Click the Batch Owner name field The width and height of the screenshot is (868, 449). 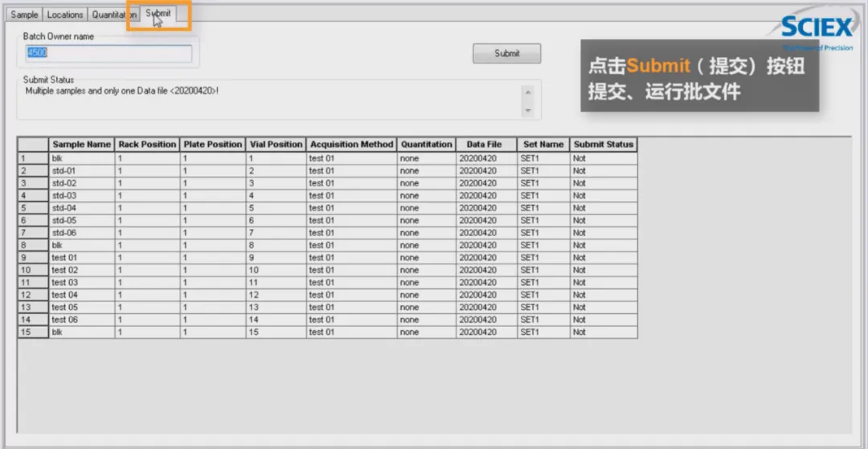[108, 53]
